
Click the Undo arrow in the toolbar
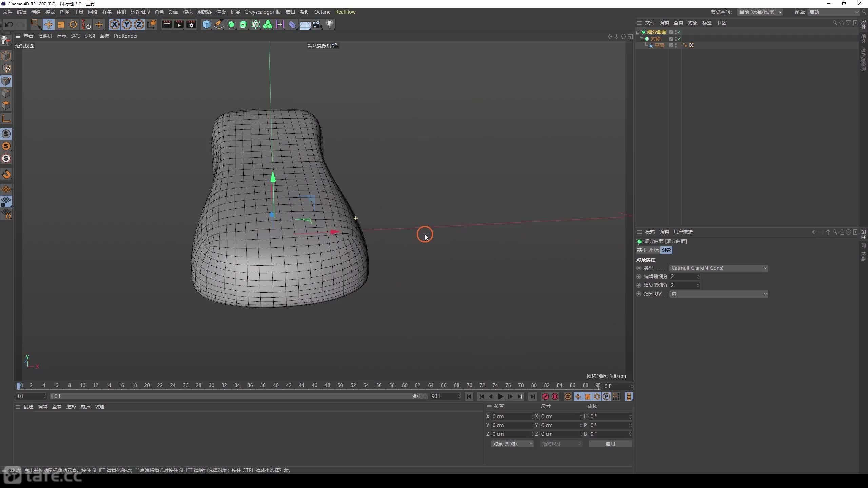(9, 24)
